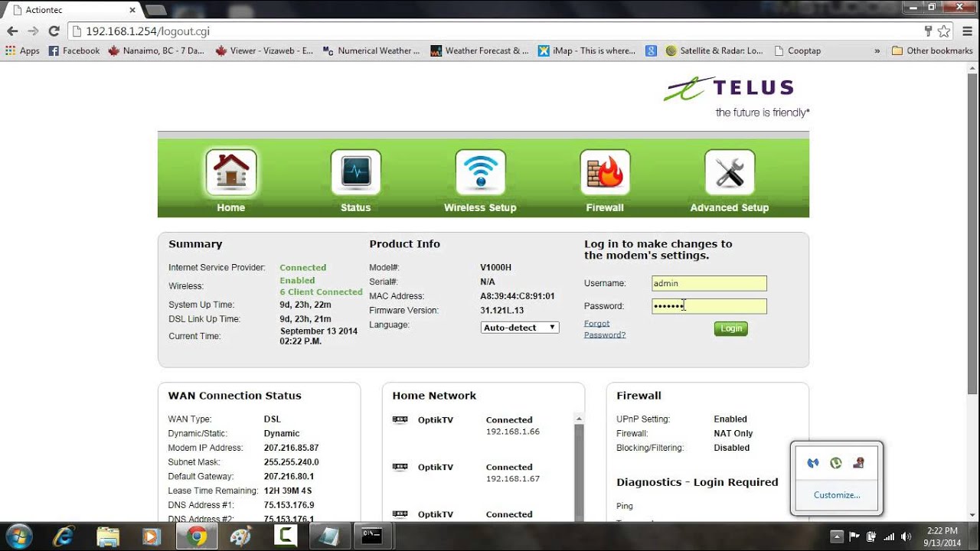980x551 pixels.
Task: Click in the Password field
Action: [x=709, y=306]
